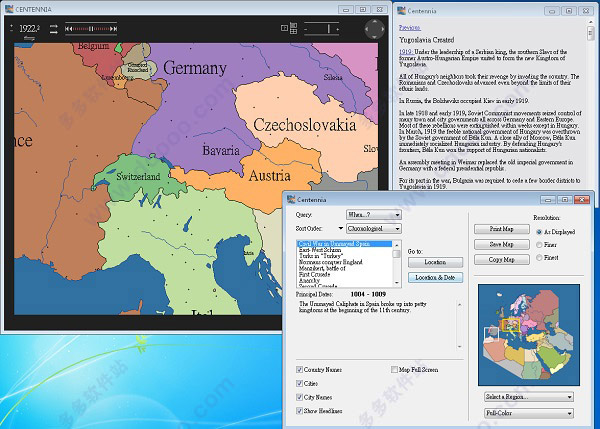600x429 pixels.
Task: Click Austria label on the map
Action: click(269, 176)
